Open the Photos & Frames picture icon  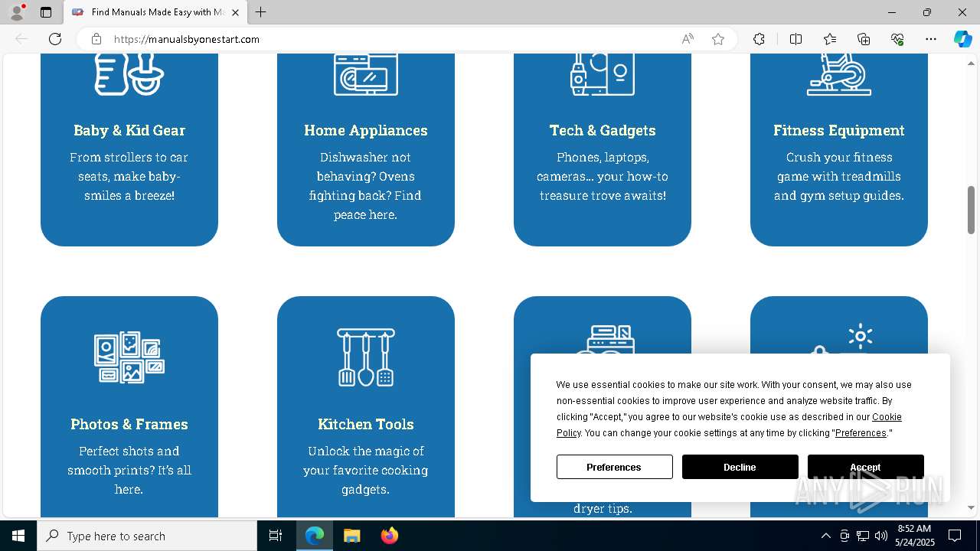click(x=129, y=357)
